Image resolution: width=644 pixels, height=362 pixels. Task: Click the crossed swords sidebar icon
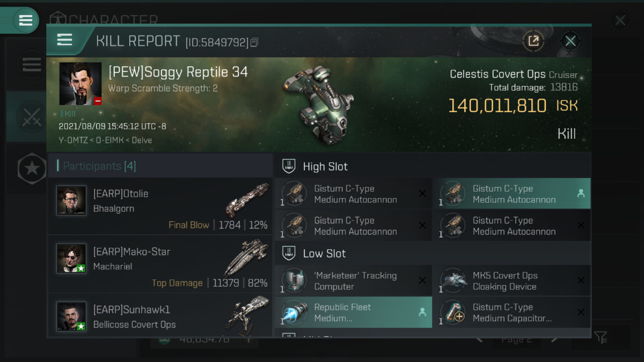tap(32, 117)
